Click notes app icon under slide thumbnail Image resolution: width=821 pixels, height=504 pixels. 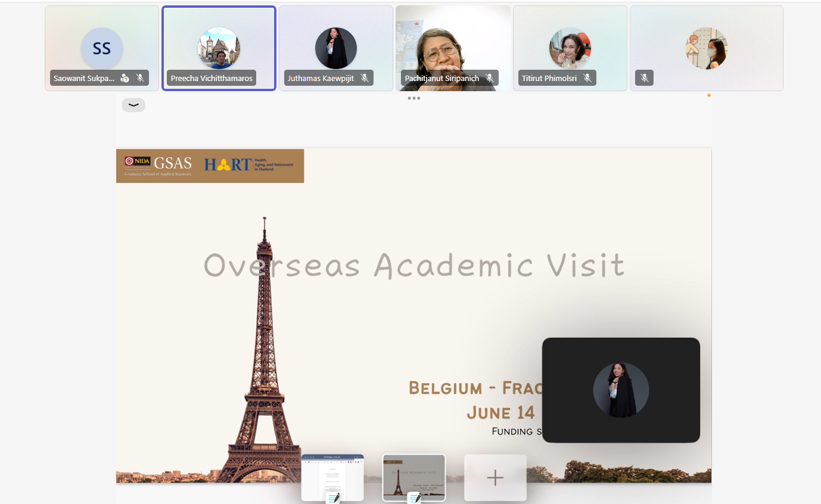coord(414,498)
